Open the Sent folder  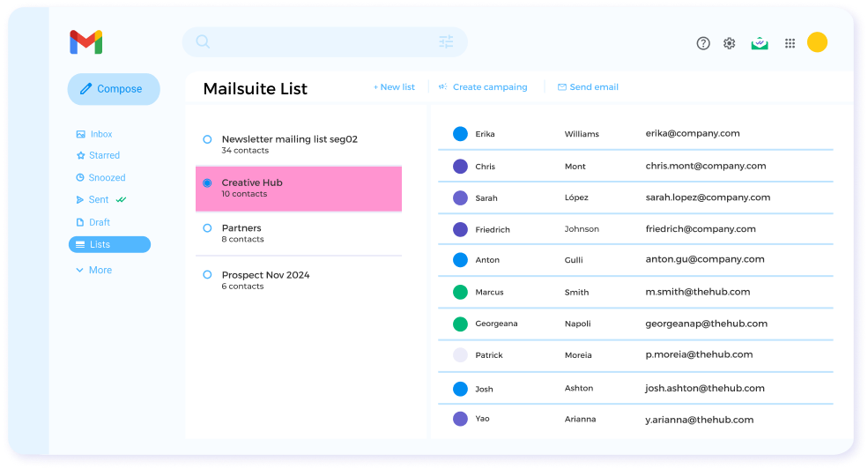tap(99, 200)
